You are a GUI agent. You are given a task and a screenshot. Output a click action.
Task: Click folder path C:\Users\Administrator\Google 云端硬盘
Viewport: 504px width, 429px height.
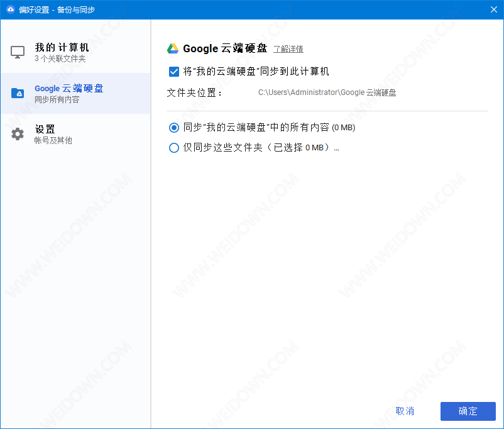pyautogui.click(x=327, y=92)
